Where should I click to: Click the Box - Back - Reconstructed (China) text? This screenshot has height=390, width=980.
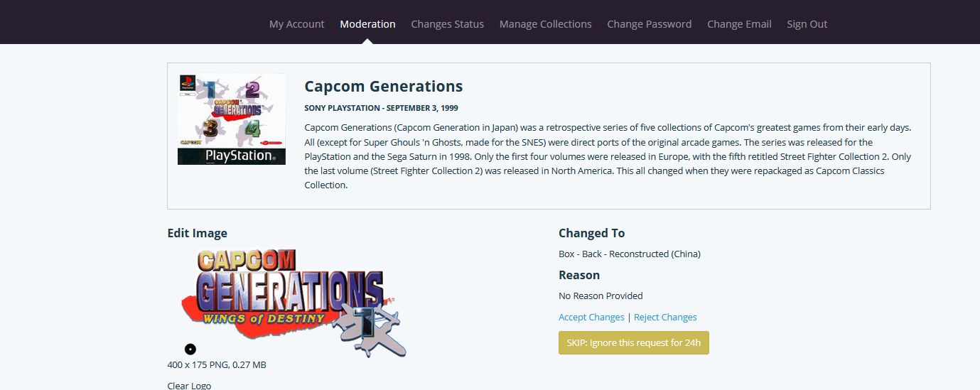[x=630, y=254]
